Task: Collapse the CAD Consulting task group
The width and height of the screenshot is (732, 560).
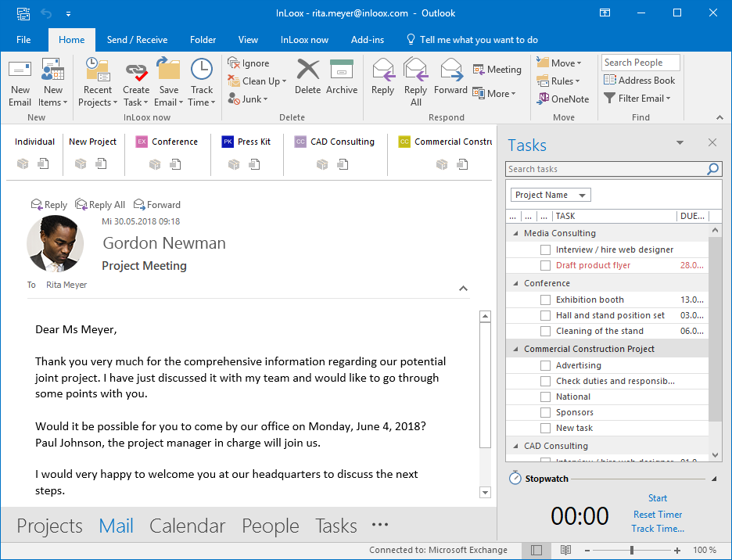Action: click(x=515, y=446)
